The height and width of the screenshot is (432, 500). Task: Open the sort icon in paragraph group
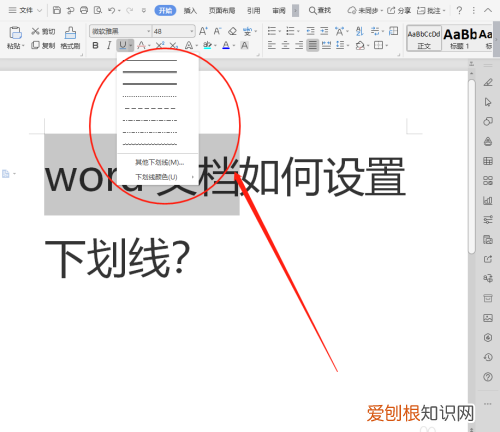[359, 31]
